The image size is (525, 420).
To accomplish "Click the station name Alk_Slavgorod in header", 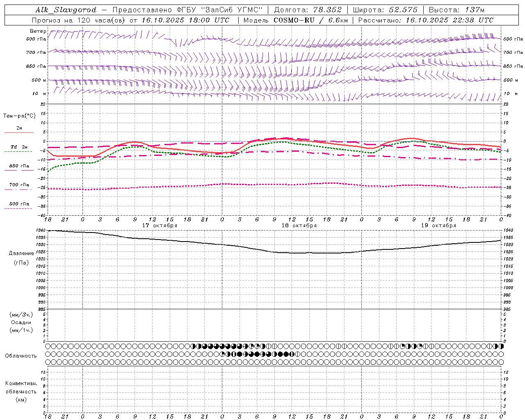I will click(66, 10).
